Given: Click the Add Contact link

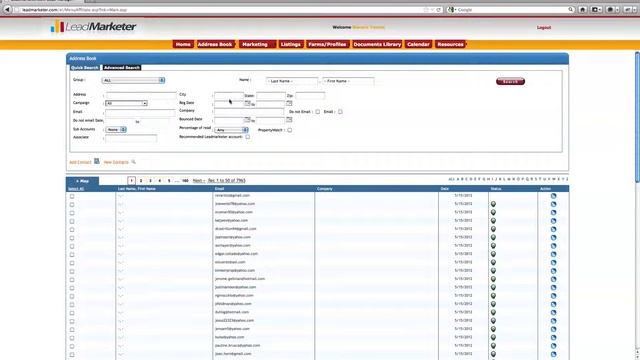Looking at the screenshot, I should pos(80,162).
